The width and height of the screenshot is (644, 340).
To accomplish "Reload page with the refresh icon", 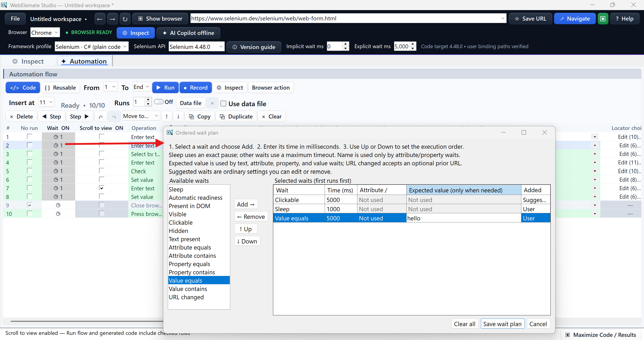I will [x=125, y=19].
